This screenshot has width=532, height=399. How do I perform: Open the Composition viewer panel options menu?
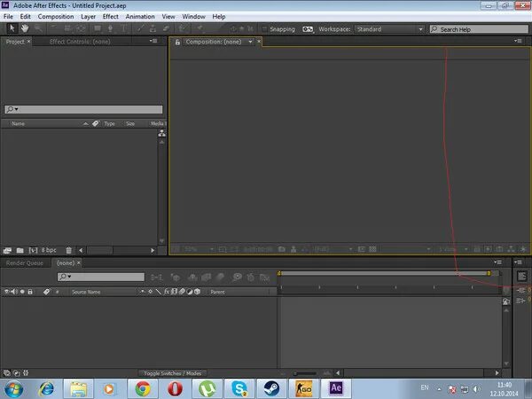[x=518, y=41]
